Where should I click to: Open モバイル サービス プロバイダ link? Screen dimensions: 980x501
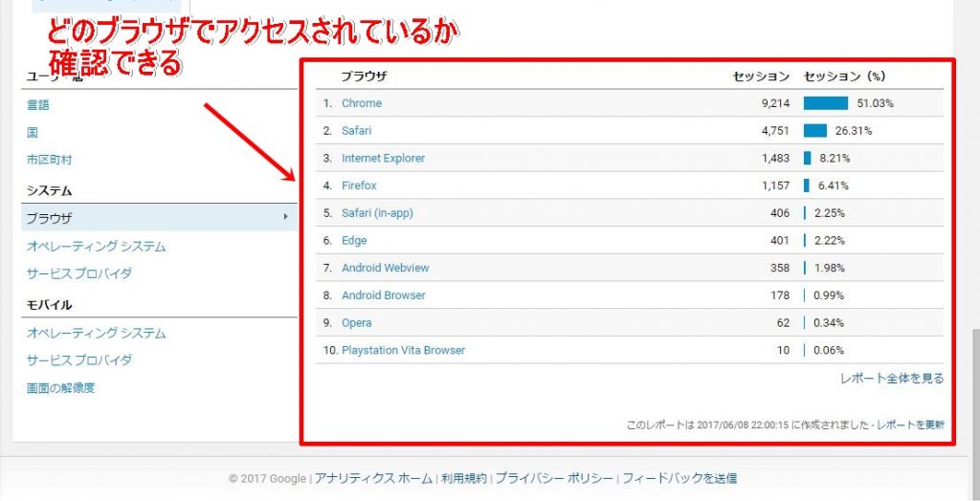pos(79,360)
